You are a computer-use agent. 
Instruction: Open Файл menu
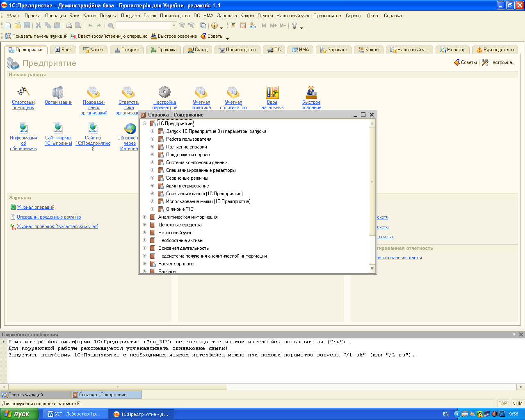click(x=13, y=16)
